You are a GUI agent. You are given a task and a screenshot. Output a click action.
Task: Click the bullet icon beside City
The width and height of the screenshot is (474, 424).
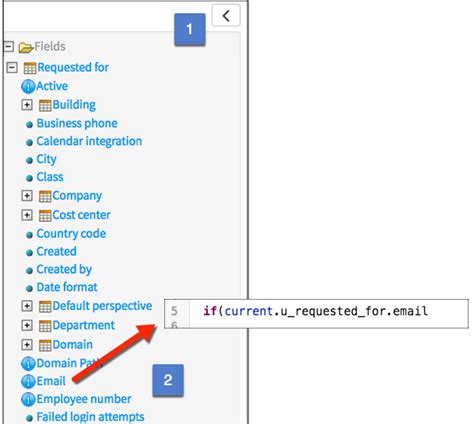point(29,160)
